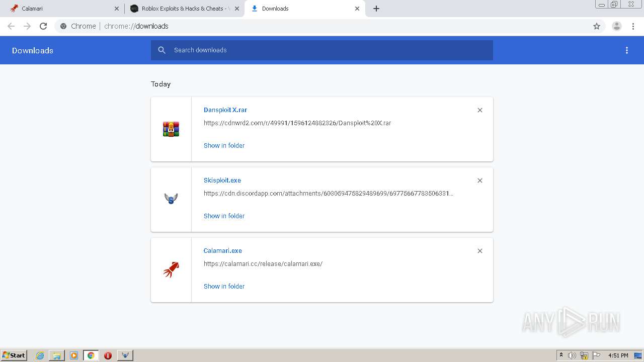Close the Downloads tab

(x=357, y=9)
